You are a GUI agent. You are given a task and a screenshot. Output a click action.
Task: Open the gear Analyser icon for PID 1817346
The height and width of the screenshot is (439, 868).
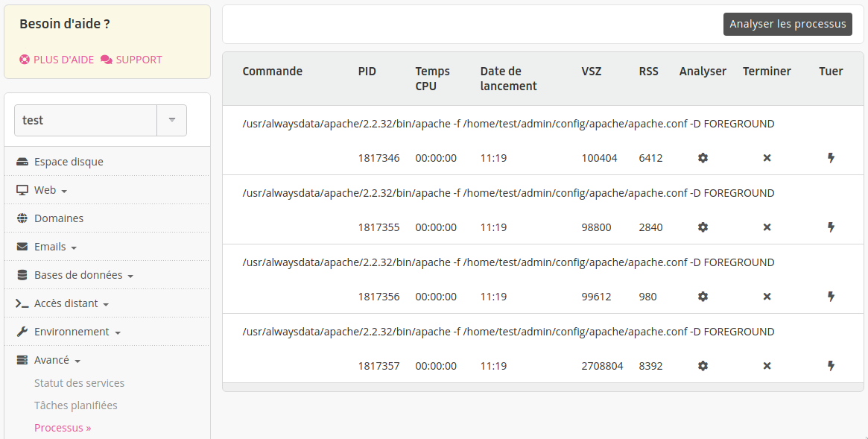pos(703,158)
